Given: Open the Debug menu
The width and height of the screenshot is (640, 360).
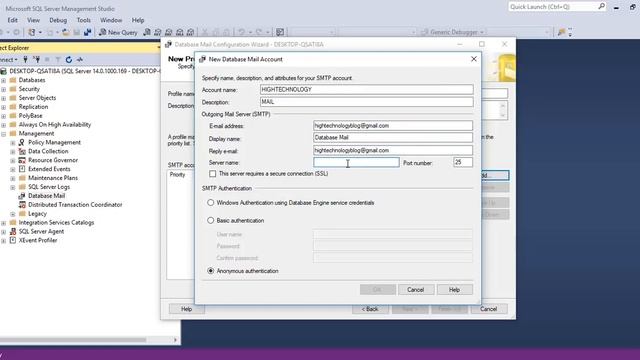Looking at the screenshot, I should pos(58,20).
